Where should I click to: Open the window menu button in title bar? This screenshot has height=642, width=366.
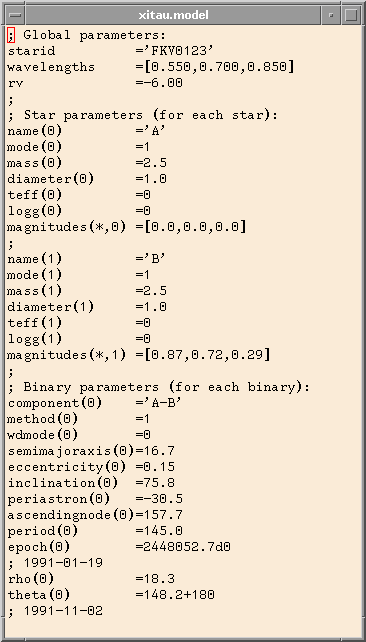coord(16,15)
